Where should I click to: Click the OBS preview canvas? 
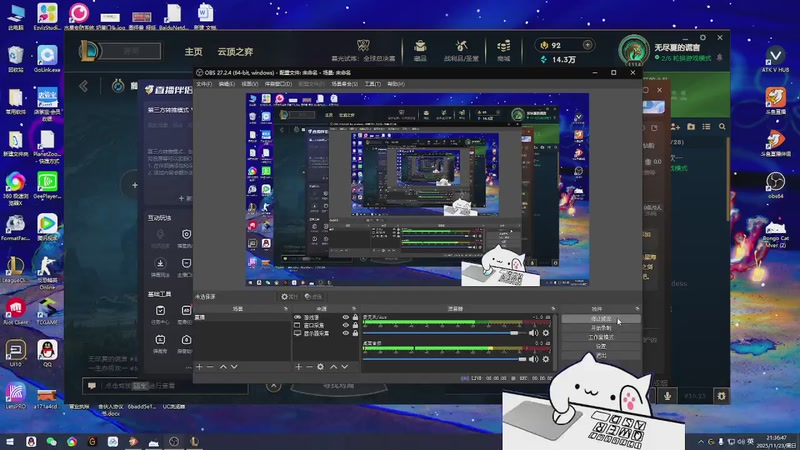pos(417,189)
